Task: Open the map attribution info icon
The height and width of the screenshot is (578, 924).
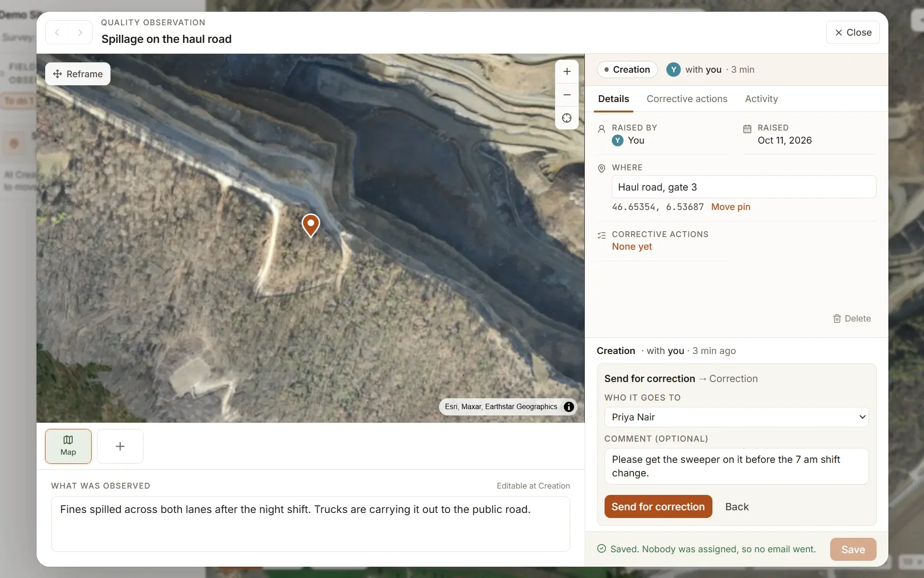Action: (569, 407)
